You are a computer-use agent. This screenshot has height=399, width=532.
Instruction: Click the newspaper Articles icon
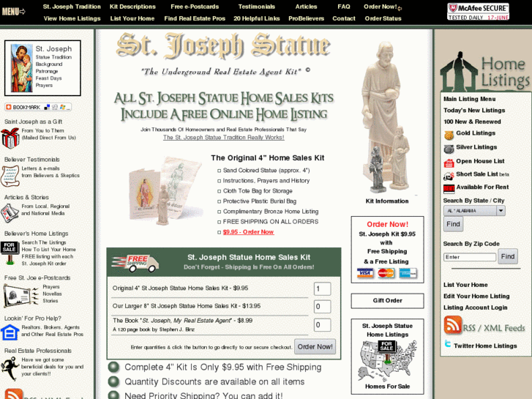[x=10, y=213]
